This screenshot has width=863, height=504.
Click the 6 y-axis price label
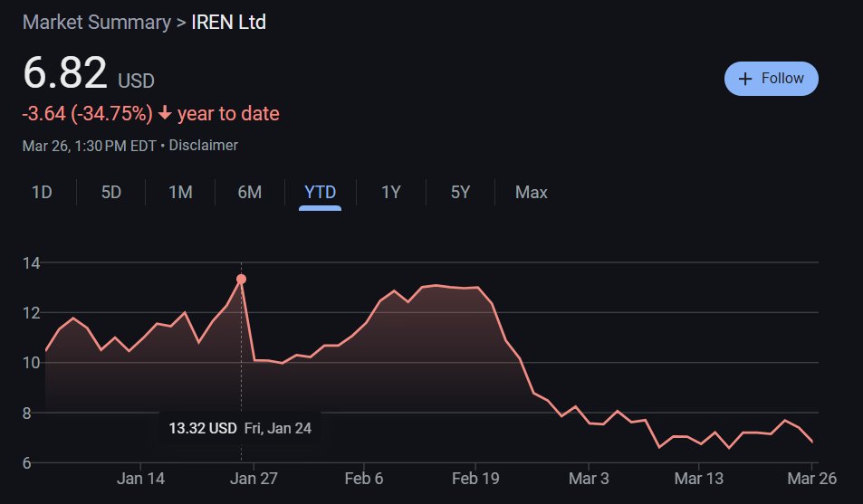27,462
